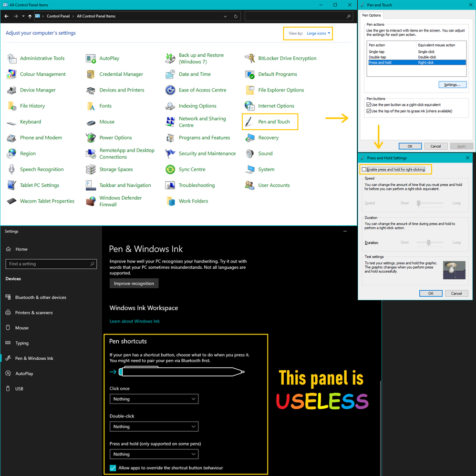Open the Press and hold shortcut dropdown
This screenshot has width=476, height=476.
[154, 454]
